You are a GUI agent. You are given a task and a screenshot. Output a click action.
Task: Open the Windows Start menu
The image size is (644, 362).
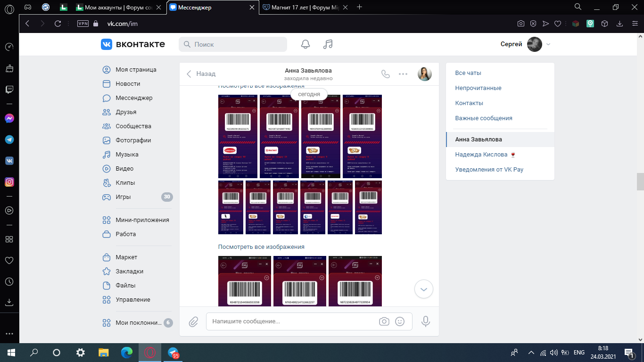click(11, 352)
